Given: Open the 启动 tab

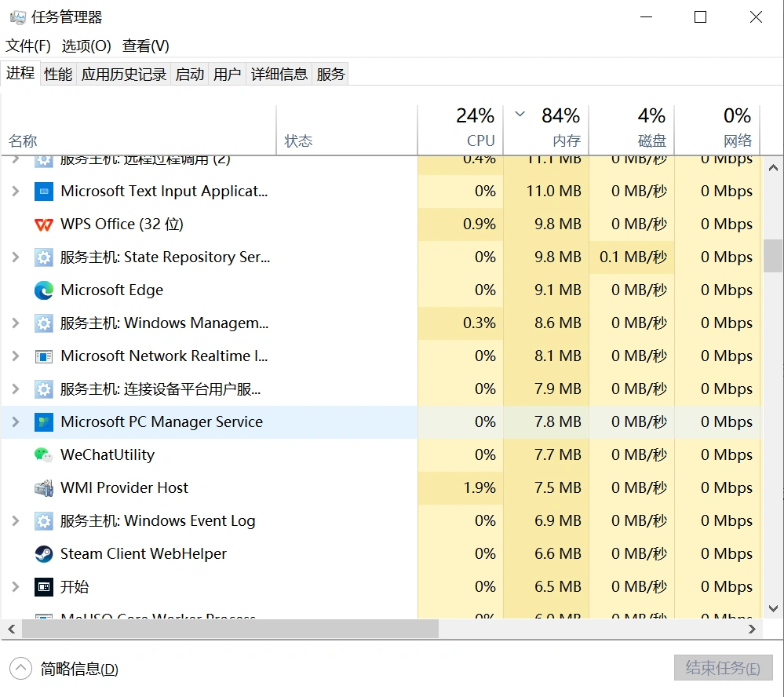Looking at the screenshot, I should tap(190, 75).
